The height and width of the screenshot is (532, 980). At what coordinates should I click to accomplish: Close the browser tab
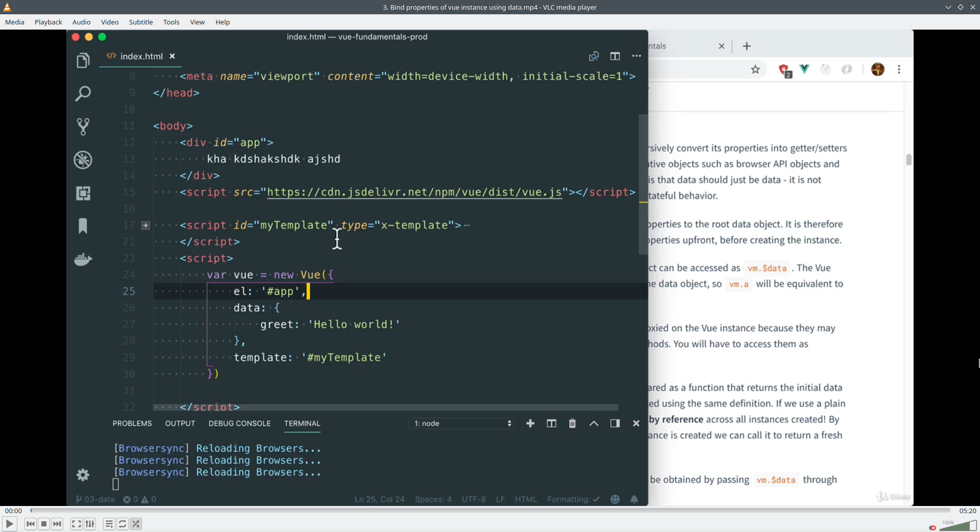pyautogui.click(x=722, y=46)
